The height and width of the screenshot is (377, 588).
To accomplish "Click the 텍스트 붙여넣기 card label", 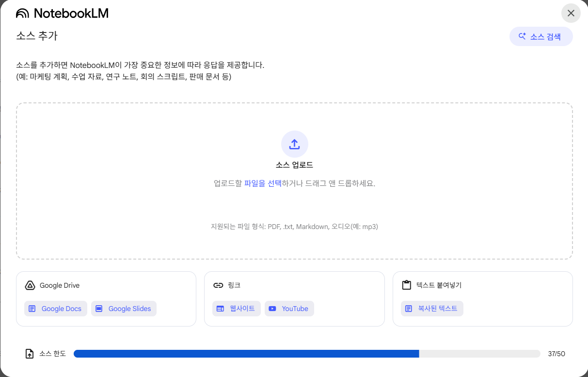I will click(439, 285).
